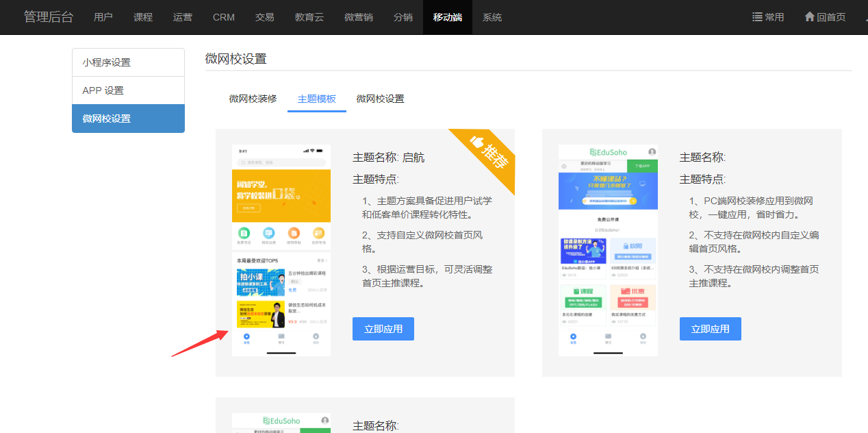Click the 管理后台 brand link
868x433 pixels.
click(49, 17)
